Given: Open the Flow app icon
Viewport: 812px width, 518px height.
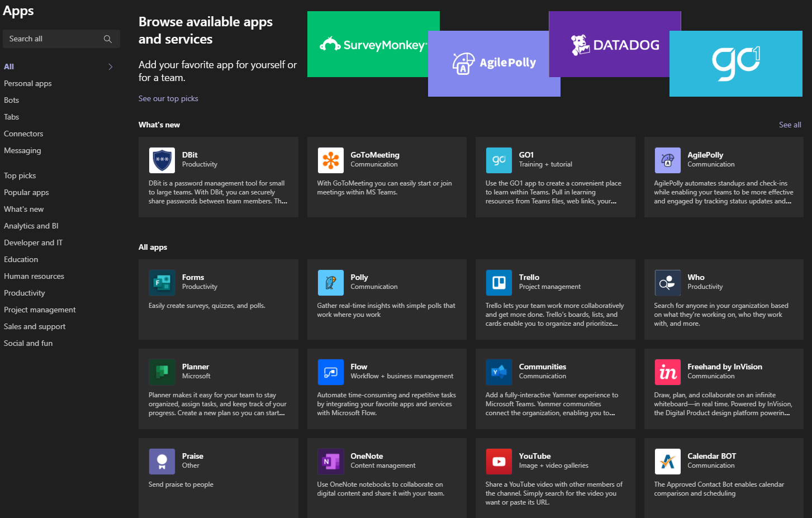Looking at the screenshot, I should [331, 372].
